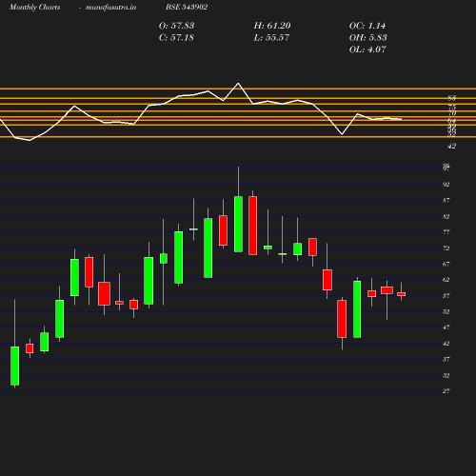Image resolution: width=476 pixels, height=476 pixels.
Task: Click the 'OL: 4.07' reading
Action: pos(367,50)
